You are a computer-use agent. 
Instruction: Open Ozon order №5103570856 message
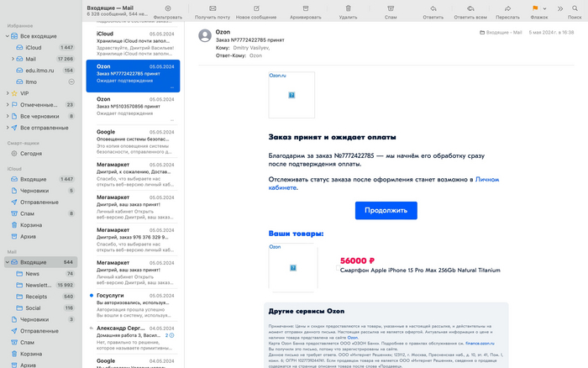[133, 108]
